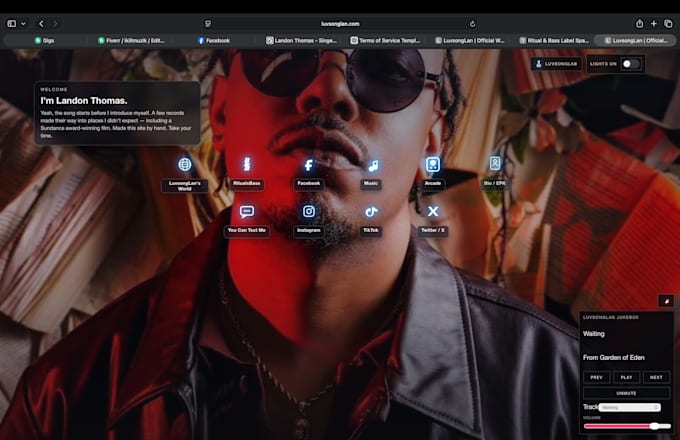Viewport: 680px width, 440px height.
Task: Switch to the Facebook browser tab
Action: pyautogui.click(x=214, y=41)
